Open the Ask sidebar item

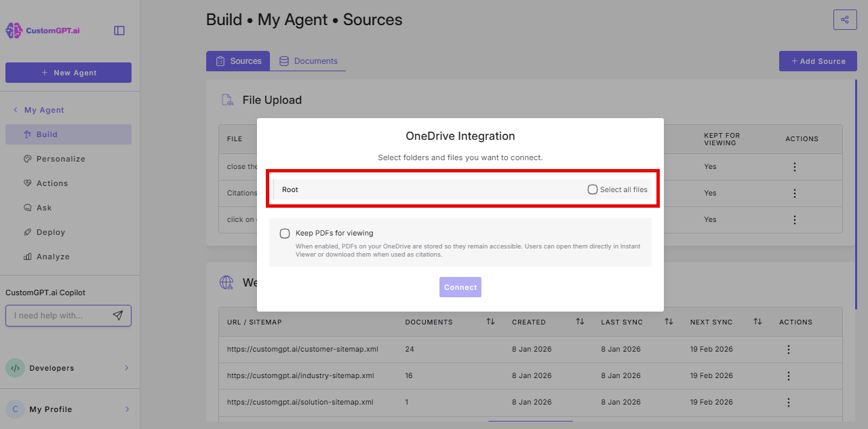(x=68, y=208)
